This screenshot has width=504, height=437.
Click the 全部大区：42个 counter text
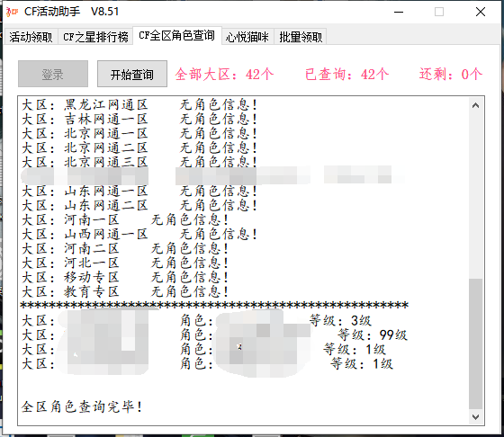click(x=224, y=75)
